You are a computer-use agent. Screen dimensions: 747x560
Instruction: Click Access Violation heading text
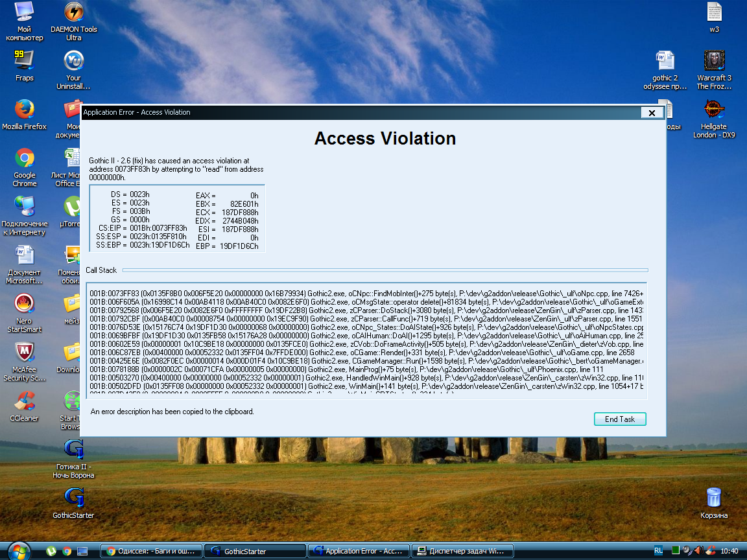point(385,138)
